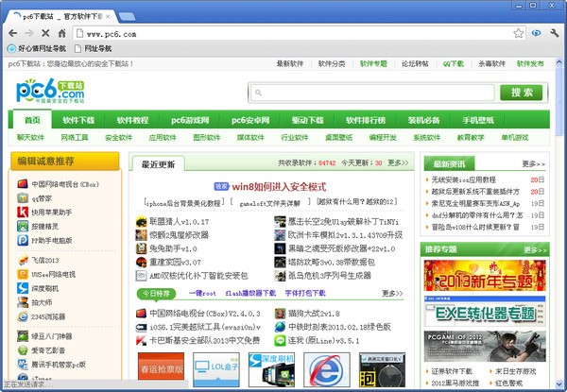
Task: Open the 软件教程 navigation tab
Action: point(132,120)
